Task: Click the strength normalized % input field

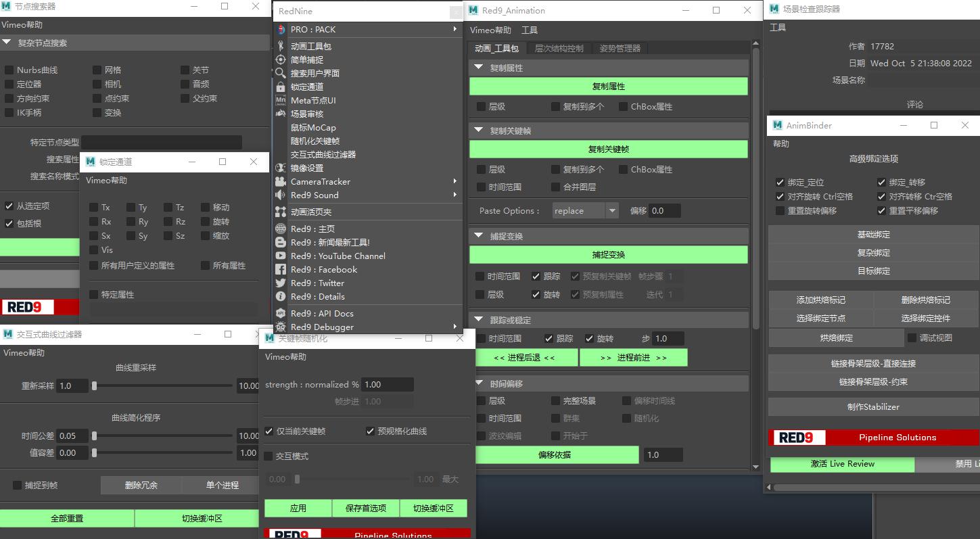Action: point(387,385)
